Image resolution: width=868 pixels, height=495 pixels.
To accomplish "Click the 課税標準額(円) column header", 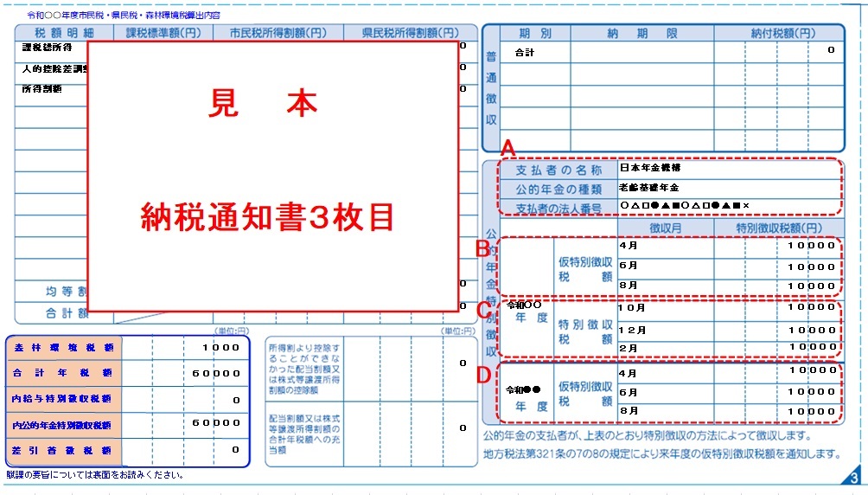I will pos(163,33).
